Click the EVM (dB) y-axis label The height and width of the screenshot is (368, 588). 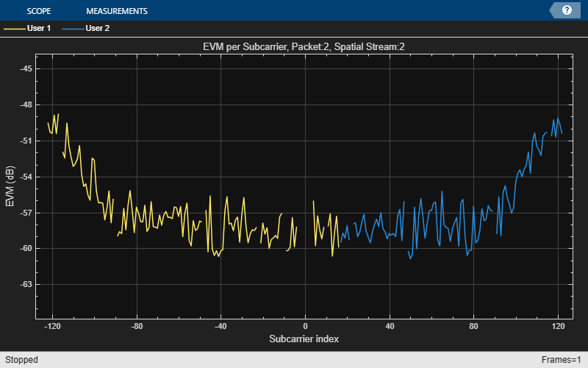[x=10, y=186]
